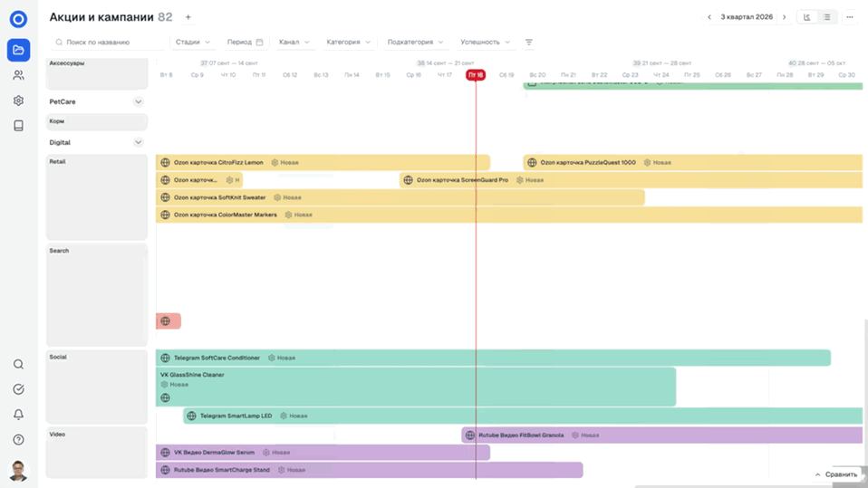Image resolution: width=868 pixels, height=488 pixels.
Task: Open the three-dots more options menu
Action: click(850, 17)
